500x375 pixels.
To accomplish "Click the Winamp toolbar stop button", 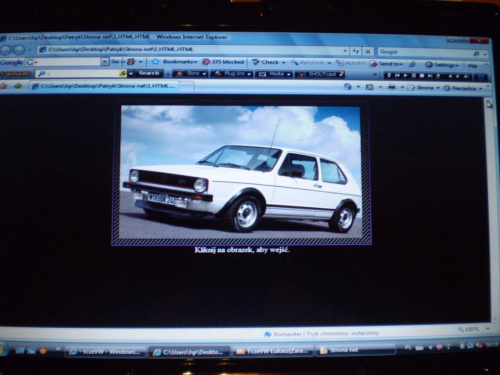I will 422,76.
